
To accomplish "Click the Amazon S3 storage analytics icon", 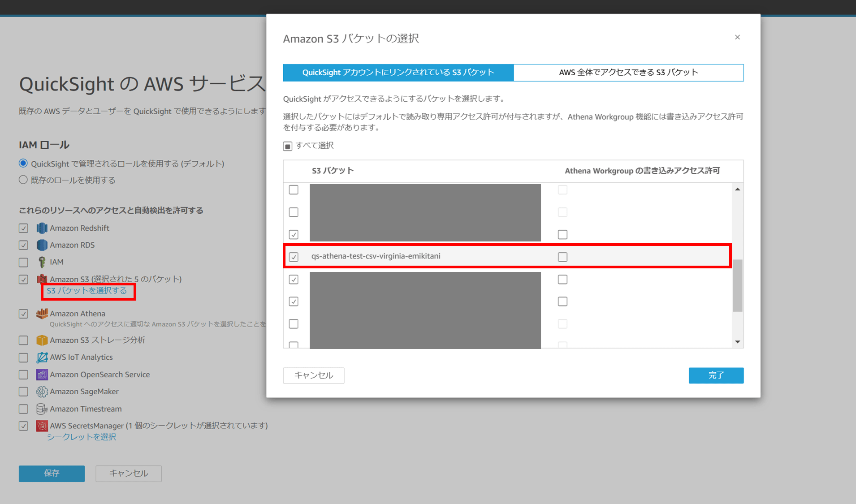I will point(42,340).
